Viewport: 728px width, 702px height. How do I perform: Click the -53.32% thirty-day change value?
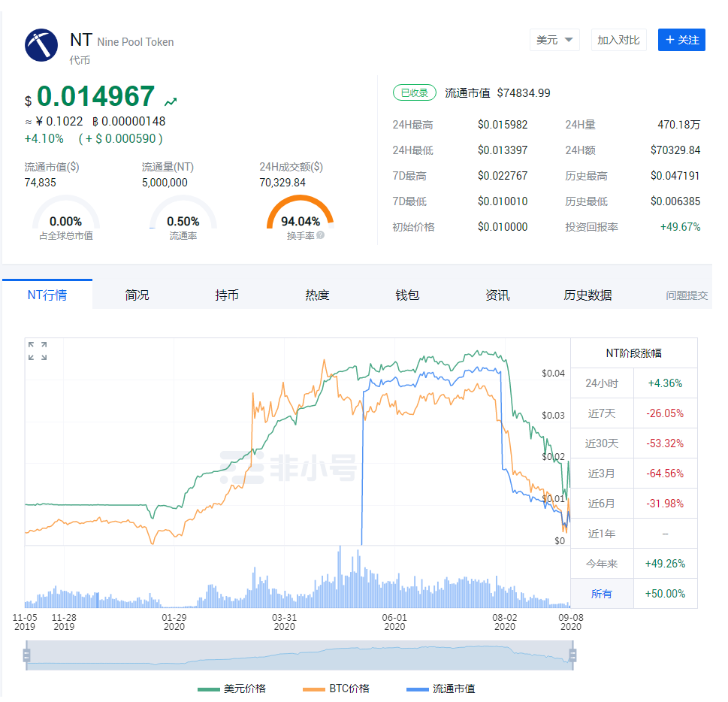pyautogui.click(x=665, y=443)
